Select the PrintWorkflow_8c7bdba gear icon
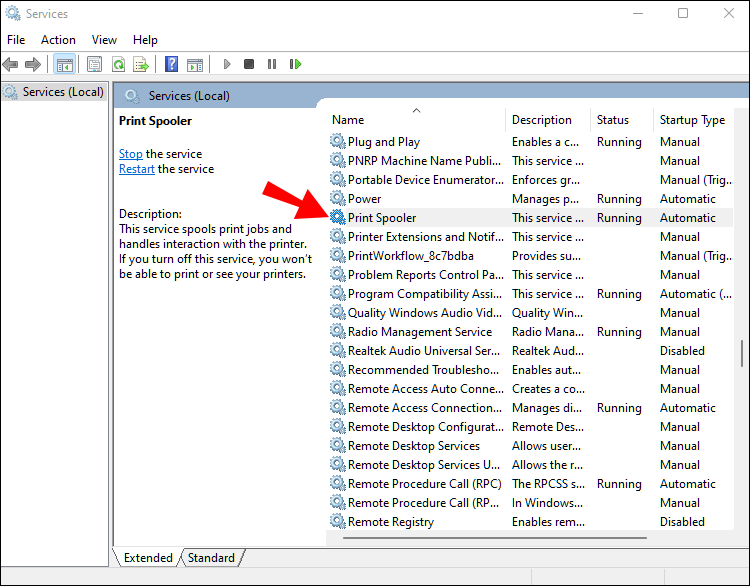The image size is (750, 586). (x=338, y=255)
